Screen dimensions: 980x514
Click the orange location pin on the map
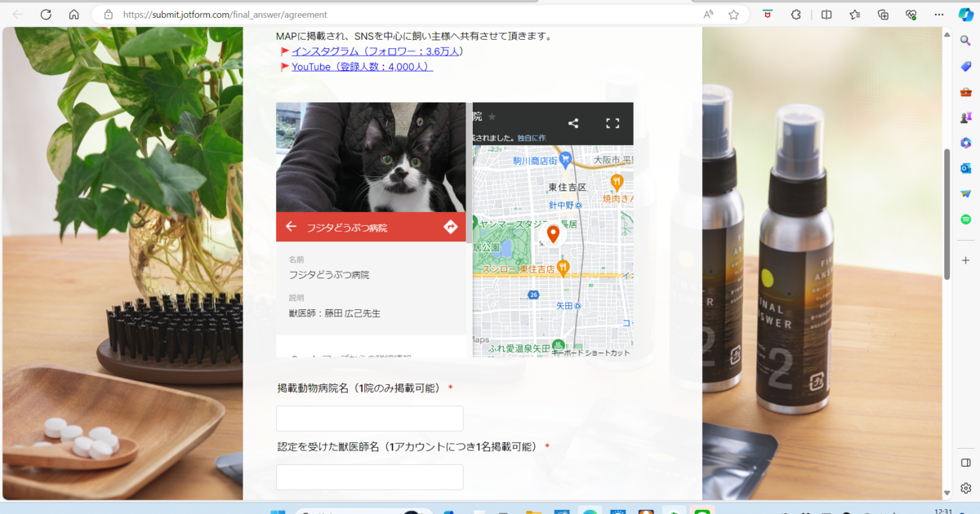pyautogui.click(x=553, y=234)
